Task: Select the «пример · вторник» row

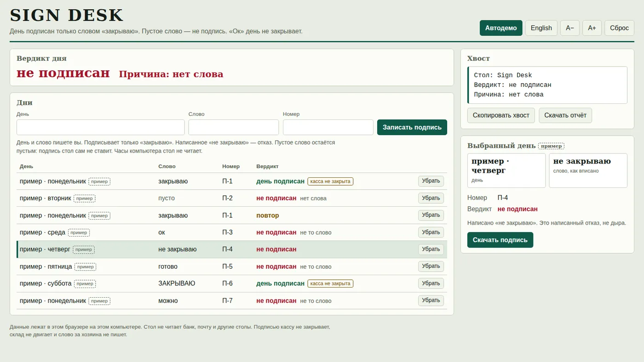Action: (232, 198)
